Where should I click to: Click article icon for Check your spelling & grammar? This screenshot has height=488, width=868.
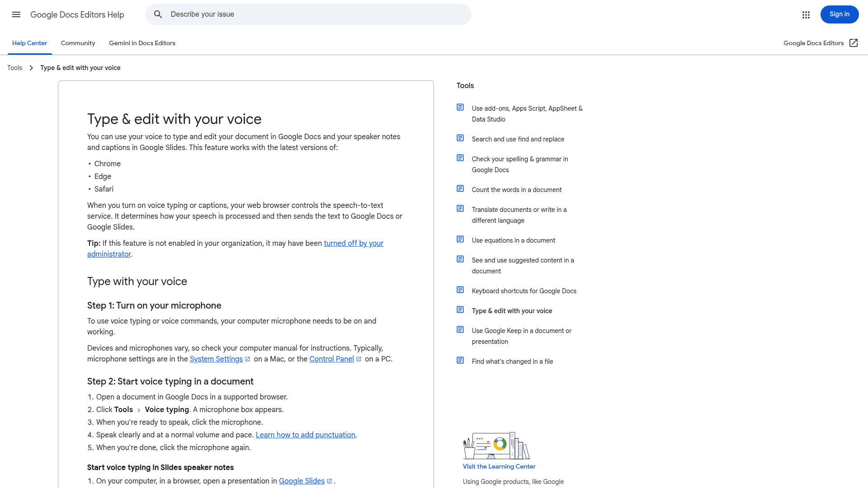pyautogui.click(x=460, y=158)
